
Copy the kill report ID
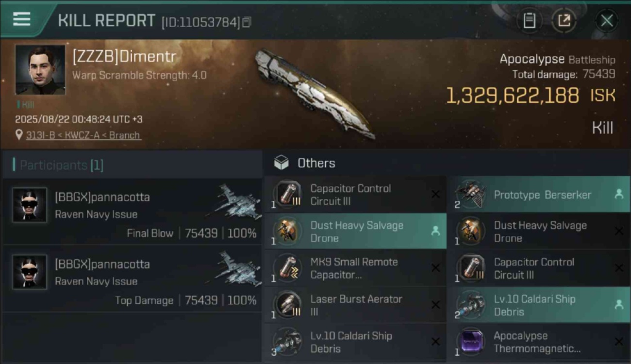point(247,22)
